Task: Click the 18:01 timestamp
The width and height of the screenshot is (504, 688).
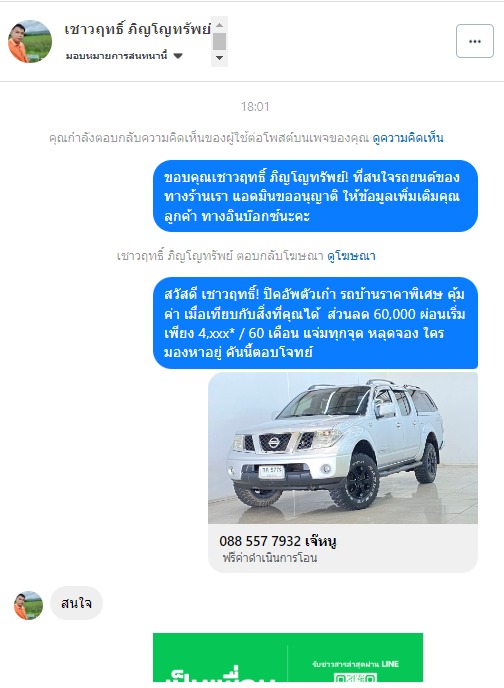Action: click(255, 107)
